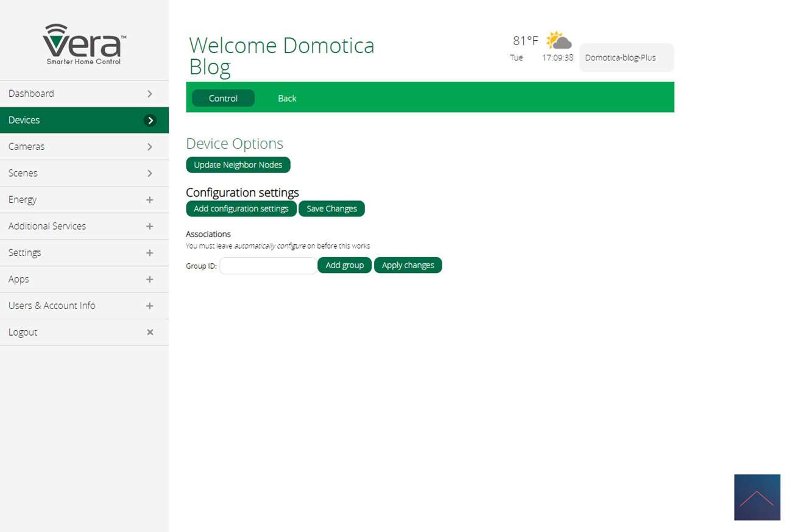Go to the Back tab
This screenshot has height=532, width=792.
tap(287, 98)
